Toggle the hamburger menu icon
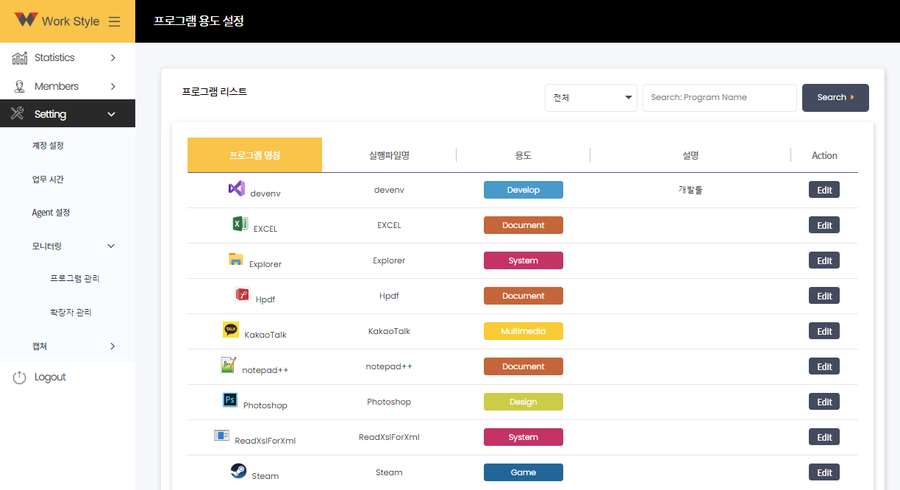Image resolution: width=900 pixels, height=490 pixels. tap(114, 22)
